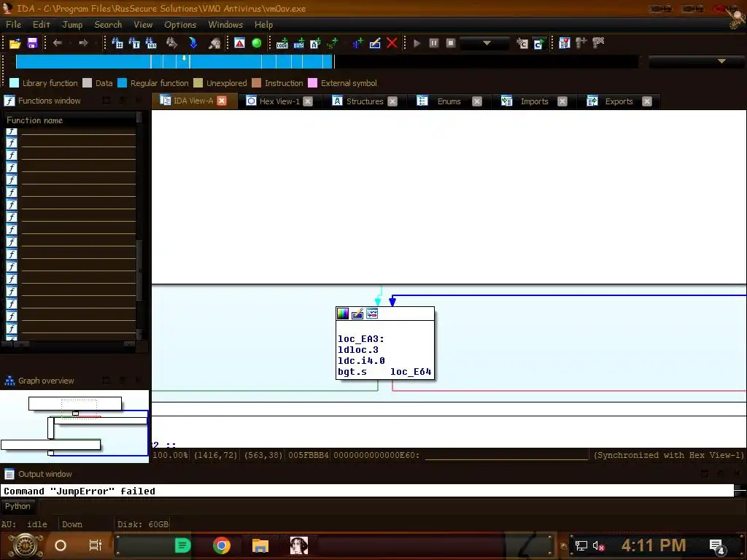
Task: Click the navigation band position marker
Action: pyautogui.click(x=184, y=58)
